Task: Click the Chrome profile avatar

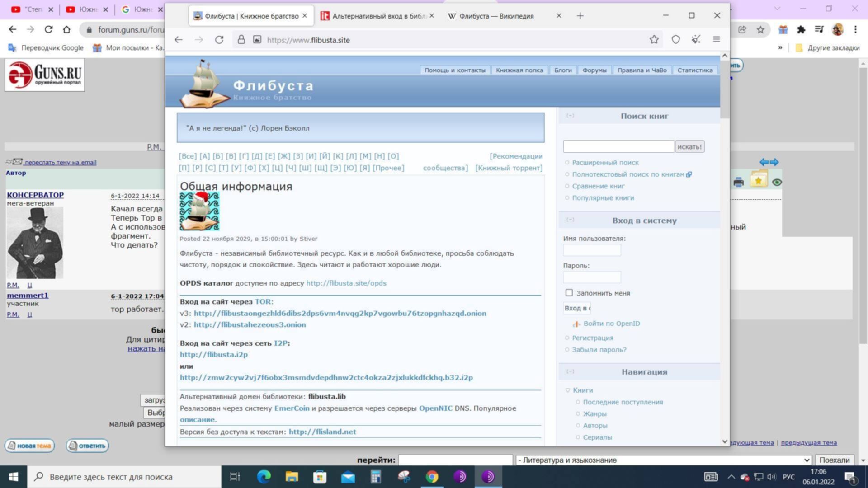Action: coord(838,30)
